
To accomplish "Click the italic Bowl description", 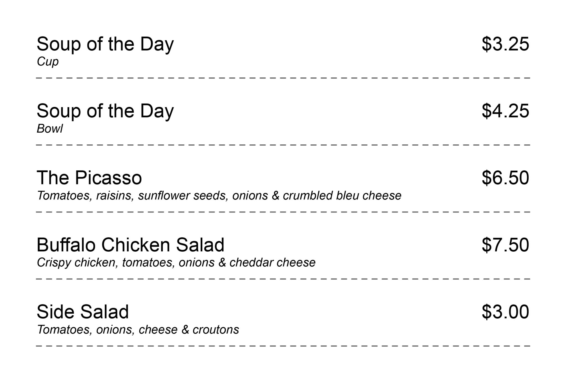I will pos(50,129).
